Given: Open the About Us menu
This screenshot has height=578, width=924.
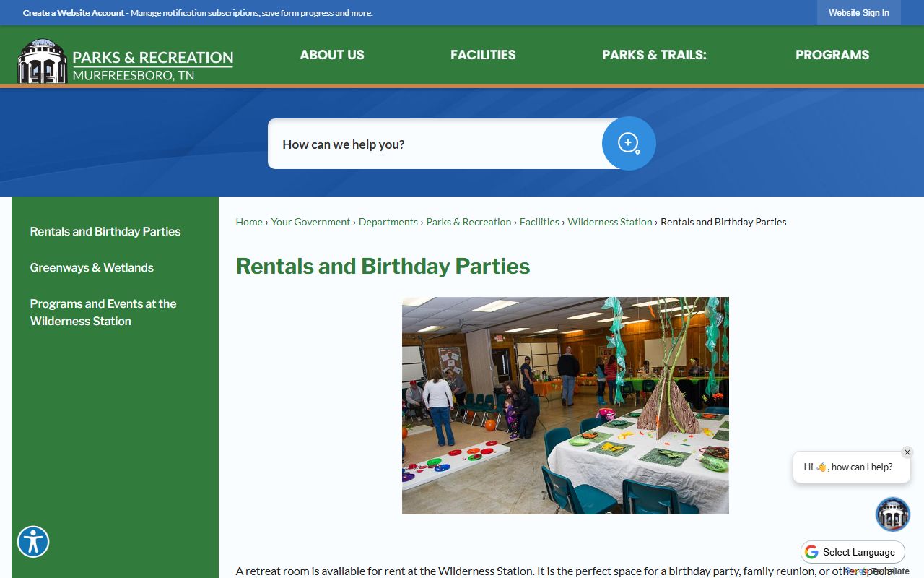Looking at the screenshot, I should (332, 55).
